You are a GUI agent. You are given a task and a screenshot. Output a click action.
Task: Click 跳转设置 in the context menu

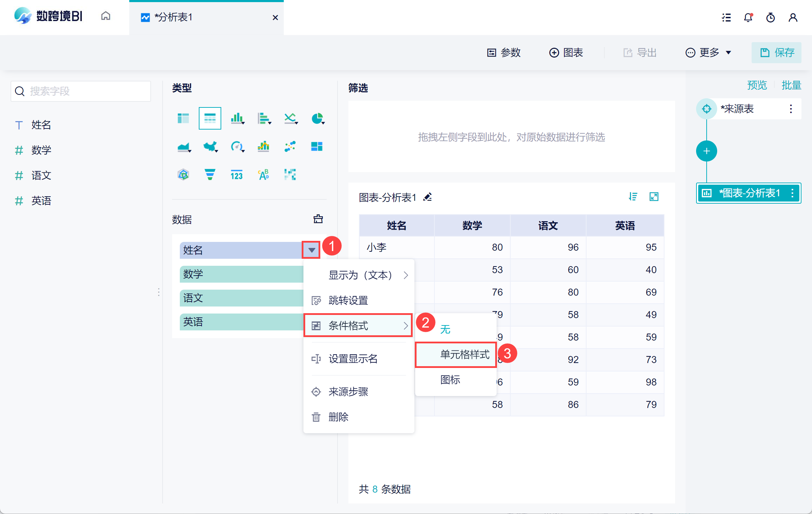pyautogui.click(x=348, y=301)
